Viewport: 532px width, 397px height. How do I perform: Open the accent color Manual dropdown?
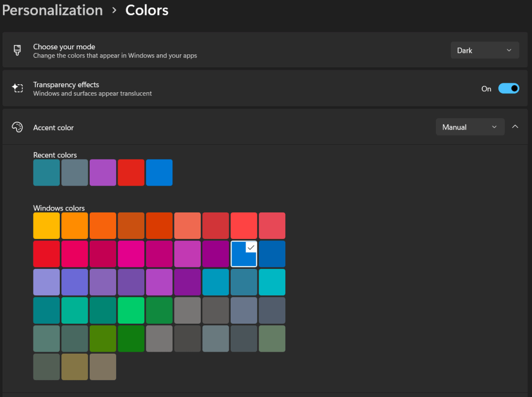point(469,127)
